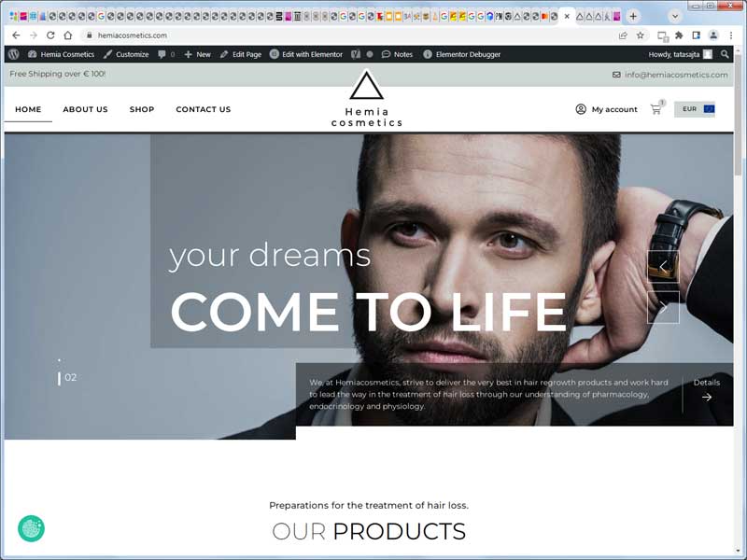Go to the SHOP page
The image size is (747, 560).
[x=142, y=109]
